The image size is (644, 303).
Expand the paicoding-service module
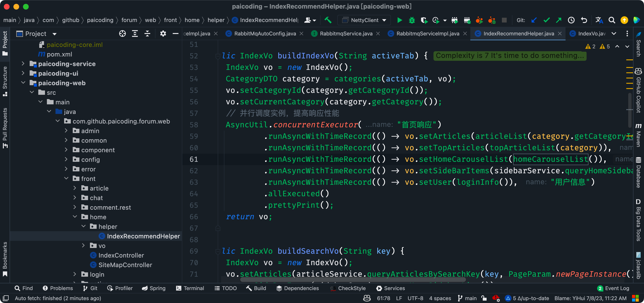coord(23,64)
